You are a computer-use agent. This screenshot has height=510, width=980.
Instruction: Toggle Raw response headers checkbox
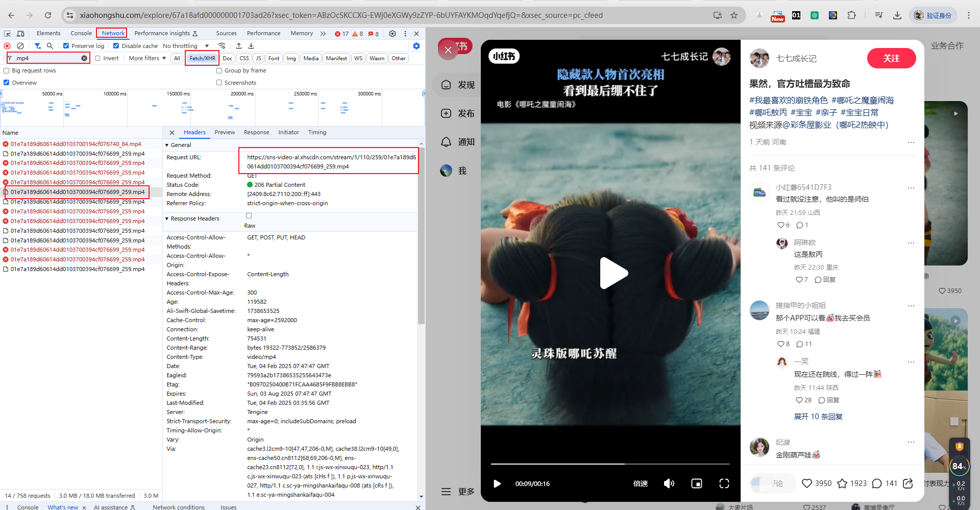click(249, 216)
